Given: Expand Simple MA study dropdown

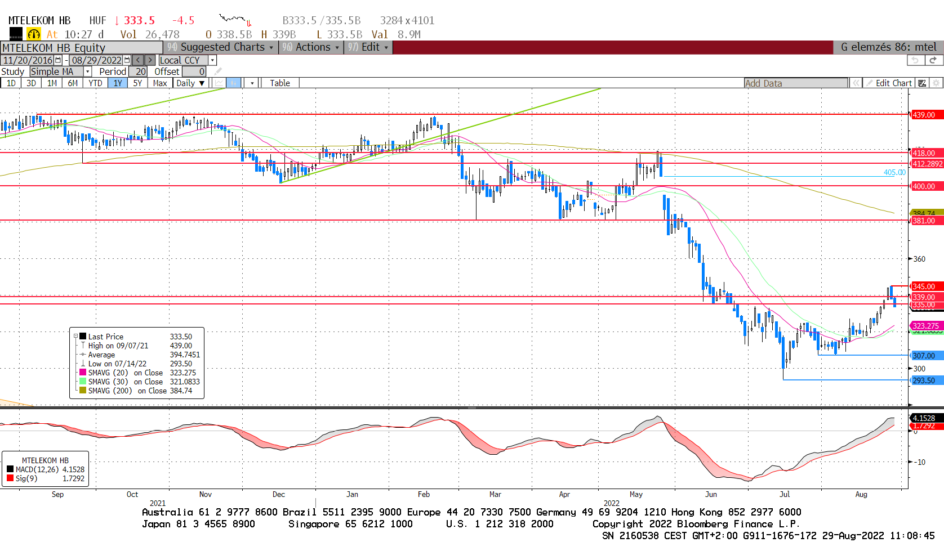Looking at the screenshot, I should click(87, 71).
